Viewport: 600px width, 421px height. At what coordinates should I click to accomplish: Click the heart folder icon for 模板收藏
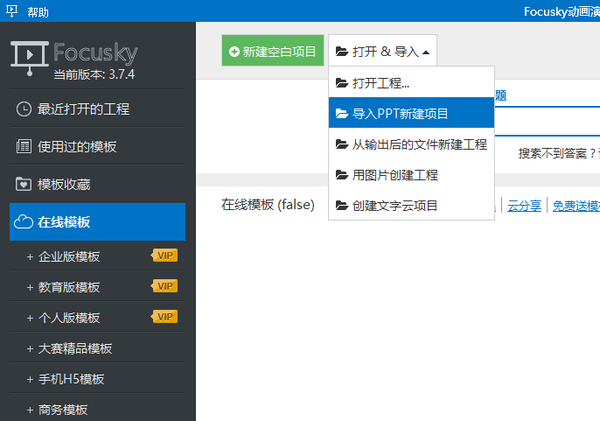click(24, 184)
